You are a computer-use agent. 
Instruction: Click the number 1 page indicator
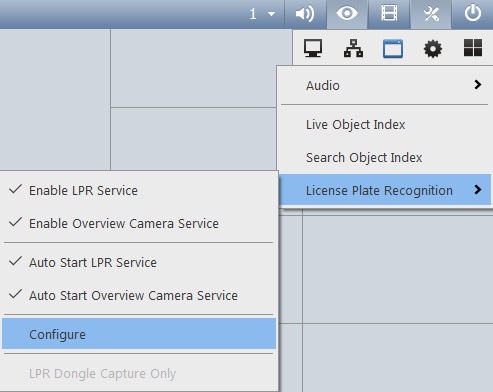[x=253, y=14]
